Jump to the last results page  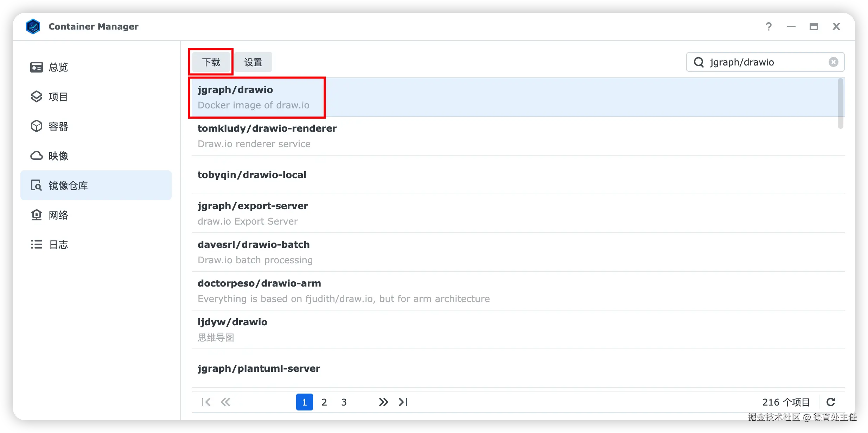(x=403, y=402)
